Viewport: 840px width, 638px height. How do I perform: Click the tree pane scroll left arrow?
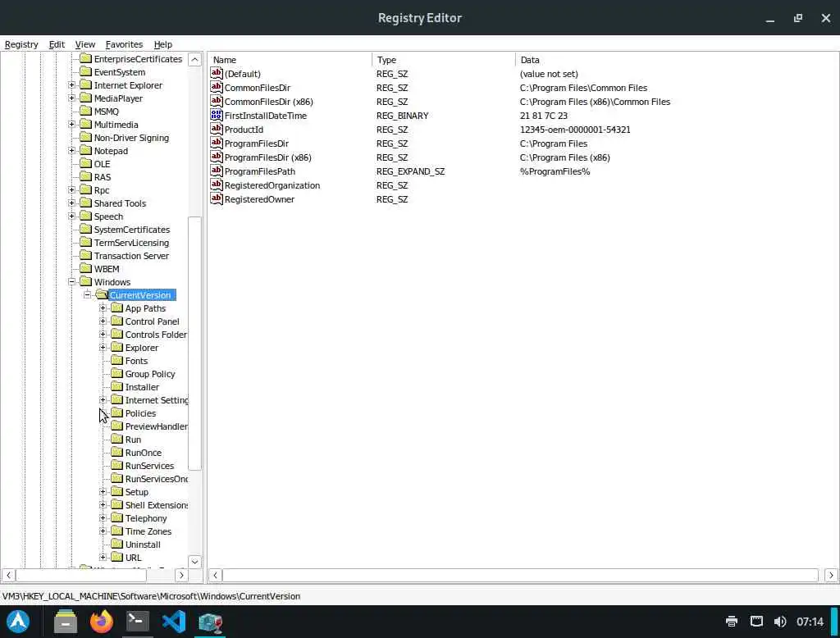8,575
